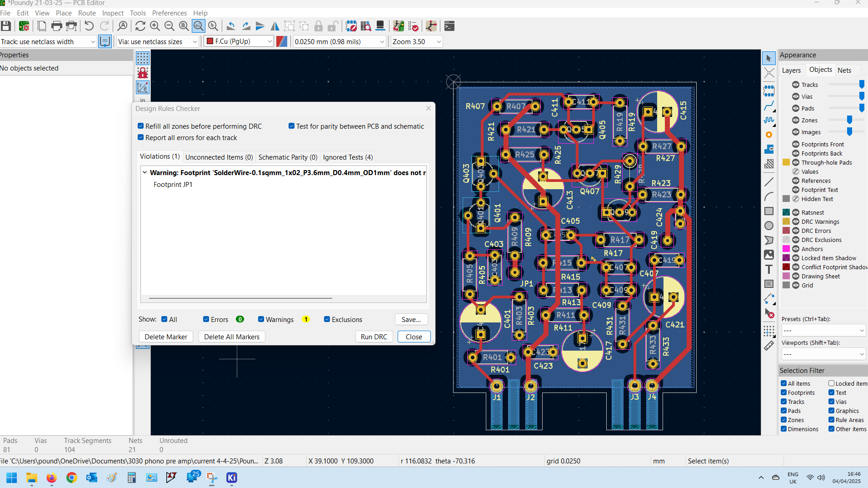Hide Tracks with its eye icon

click(x=796, y=85)
